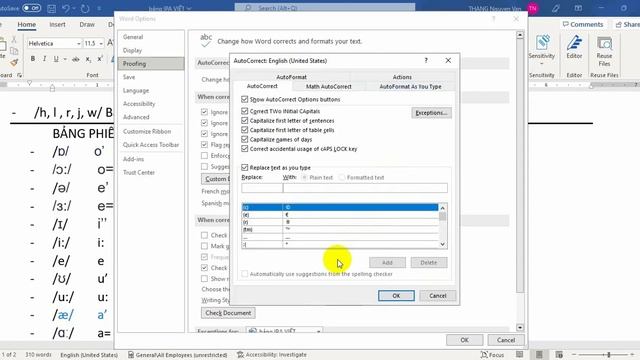Apply Superscript formatting
Viewport: 640px width, 360px height.
[100, 59]
